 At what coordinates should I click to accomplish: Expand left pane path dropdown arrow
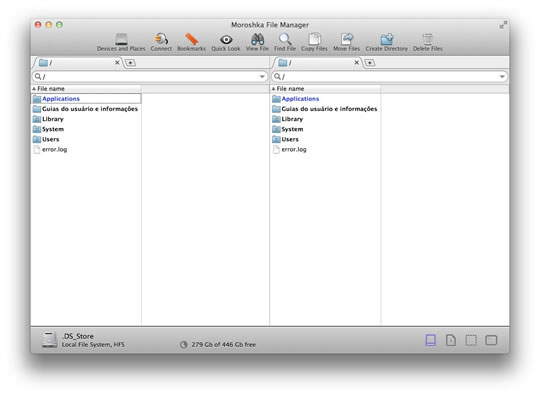(x=262, y=76)
